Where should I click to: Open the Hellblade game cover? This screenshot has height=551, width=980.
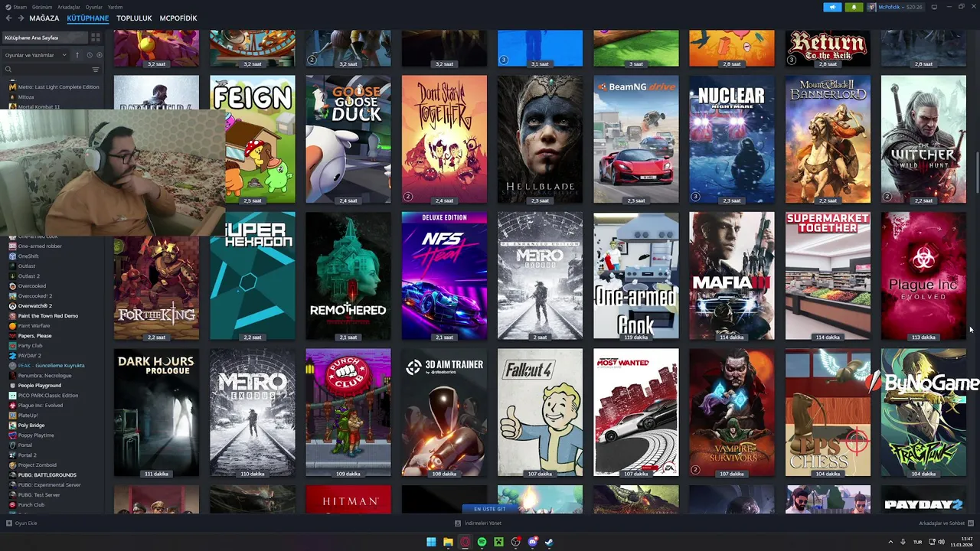point(540,139)
